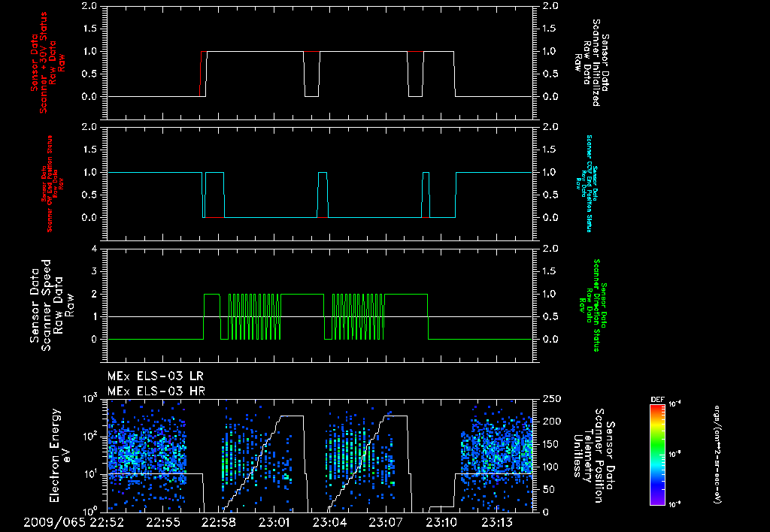Screen dimensions: 770x532
Task: Click the 10^0 Electron Energy tick label
Action: [91, 511]
